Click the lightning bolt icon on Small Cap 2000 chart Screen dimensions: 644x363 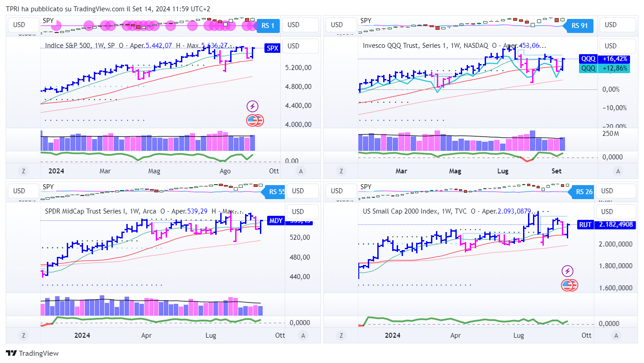pyautogui.click(x=567, y=271)
